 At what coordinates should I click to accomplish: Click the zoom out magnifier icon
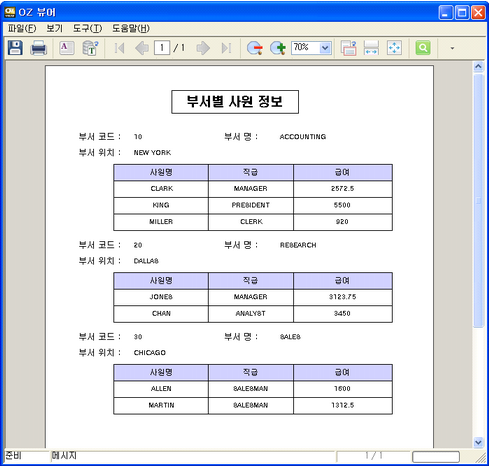[255, 48]
